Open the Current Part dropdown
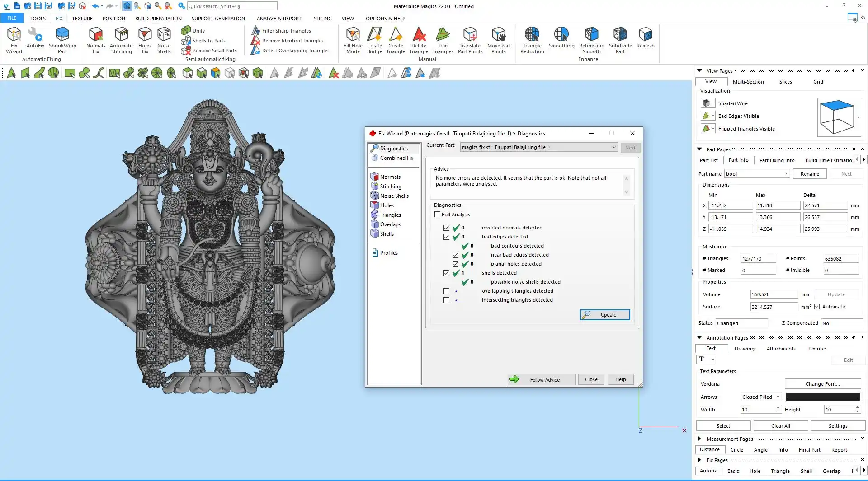868x481 pixels. pyautogui.click(x=613, y=147)
